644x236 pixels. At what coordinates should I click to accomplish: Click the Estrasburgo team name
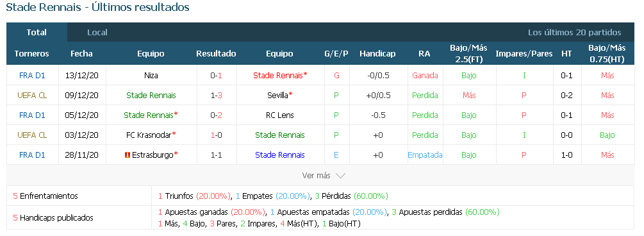tap(153, 155)
